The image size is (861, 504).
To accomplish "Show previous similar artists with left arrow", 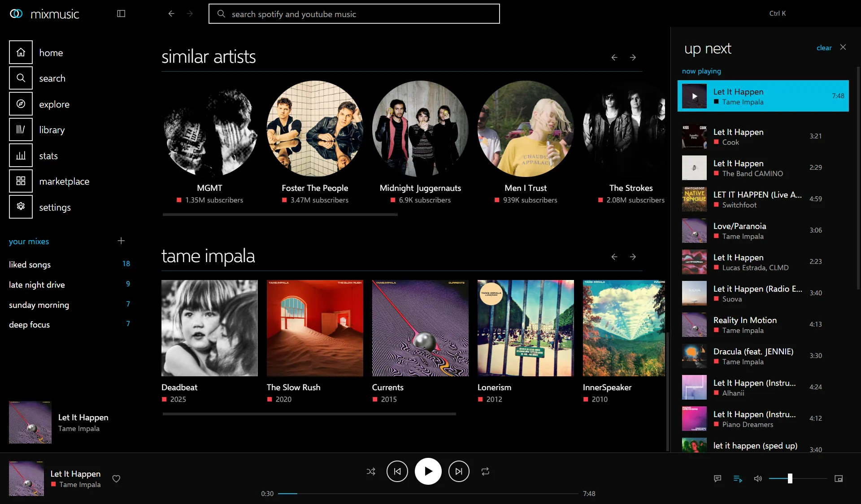I will coord(614,57).
